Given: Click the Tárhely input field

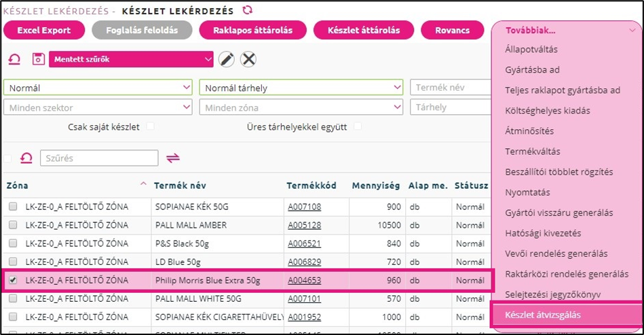Looking at the screenshot, I should tap(451, 107).
